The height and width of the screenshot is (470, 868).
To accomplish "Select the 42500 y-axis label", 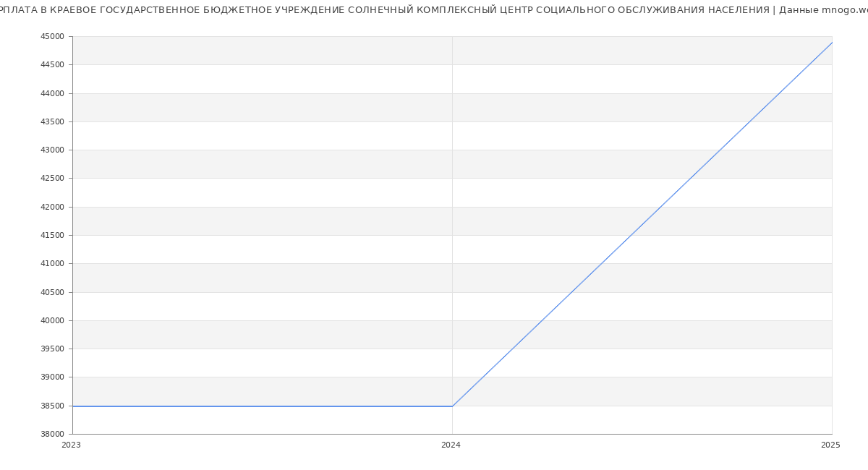I will (53, 179).
